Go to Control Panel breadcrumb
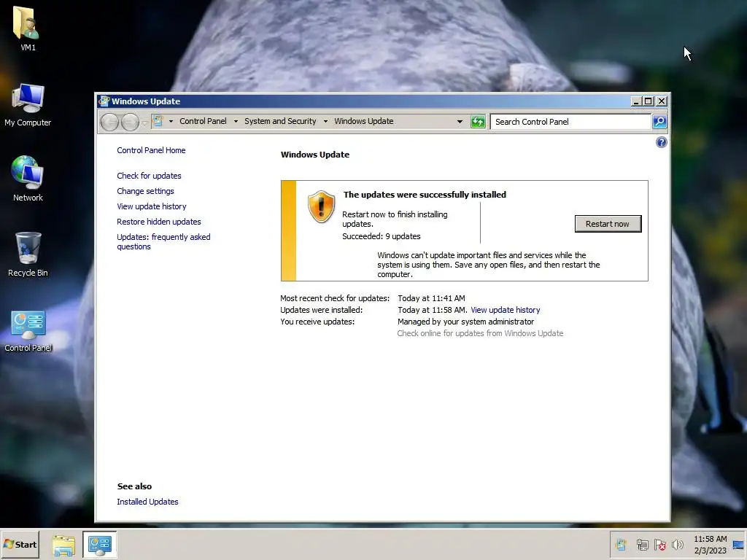 203,121
